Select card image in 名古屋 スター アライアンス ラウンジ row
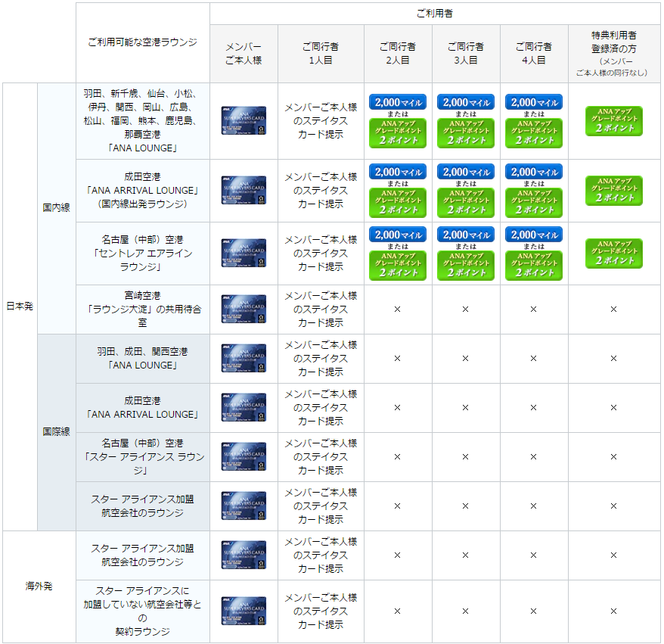Viewport: 664px width, 644px height. pyautogui.click(x=244, y=456)
